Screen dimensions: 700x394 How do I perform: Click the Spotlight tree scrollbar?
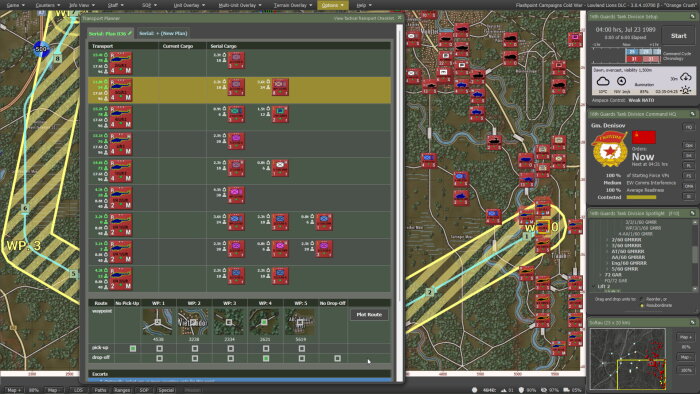click(x=695, y=255)
